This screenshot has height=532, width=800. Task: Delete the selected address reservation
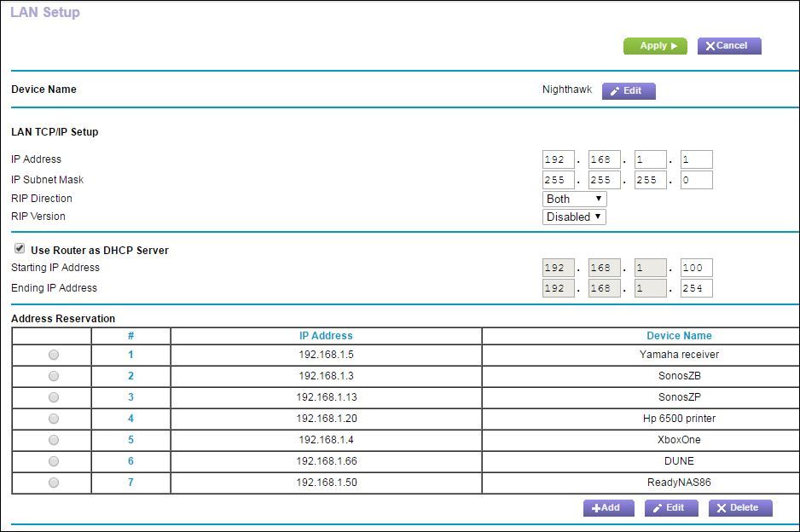tap(739, 508)
